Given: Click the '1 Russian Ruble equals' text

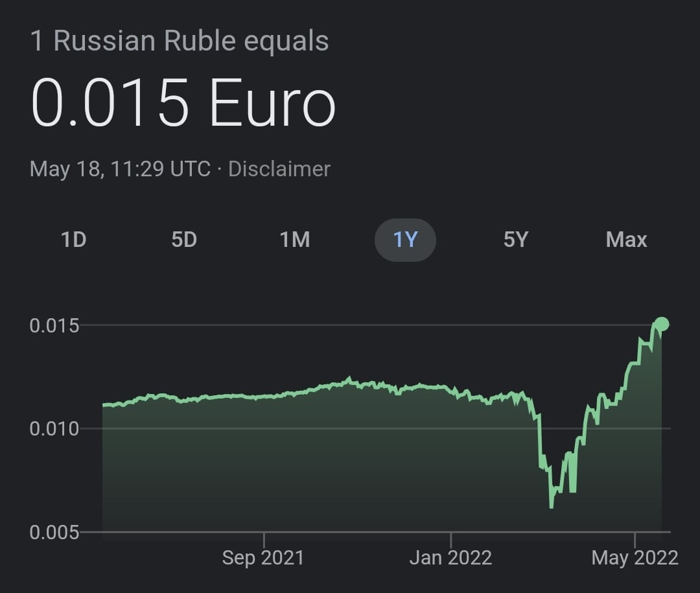Looking at the screenshot, I should [x=180, y=41].
